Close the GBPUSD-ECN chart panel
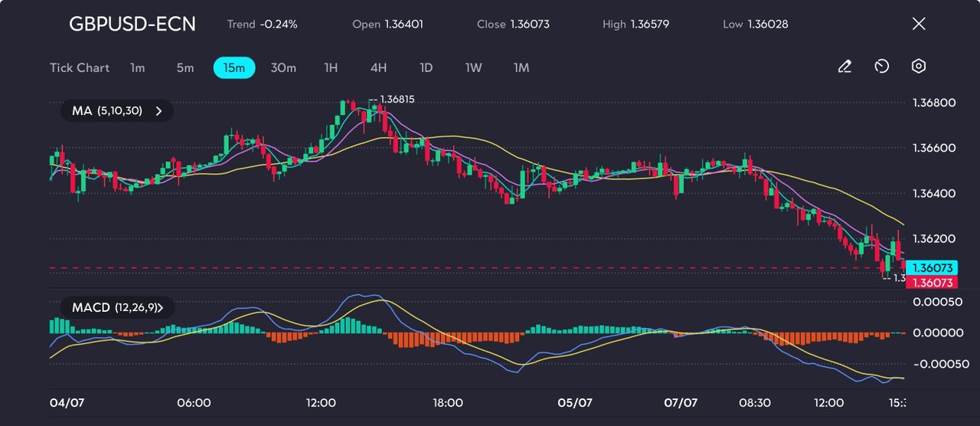 pyautogui.click(x=919, y=24)
